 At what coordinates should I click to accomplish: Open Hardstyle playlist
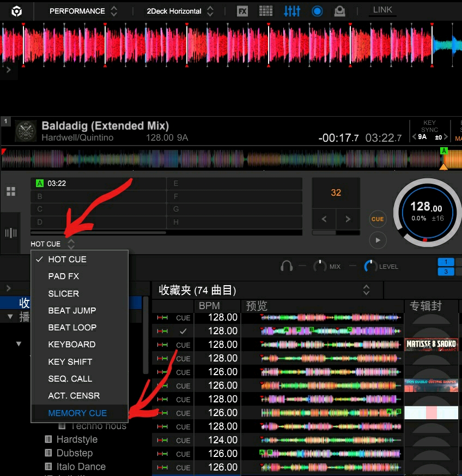(x=77, y=439)
